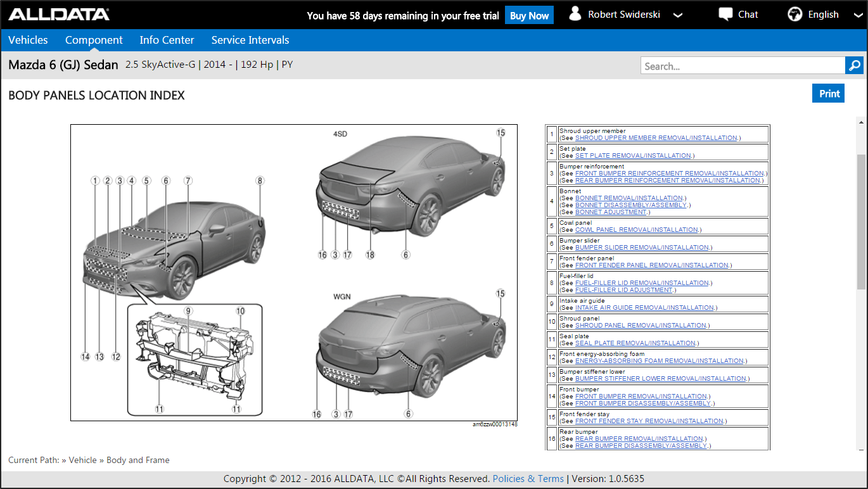868x489 pixels.
Task: Open Front Fender Panel Removal/Installation link
Action: [652, 265]
